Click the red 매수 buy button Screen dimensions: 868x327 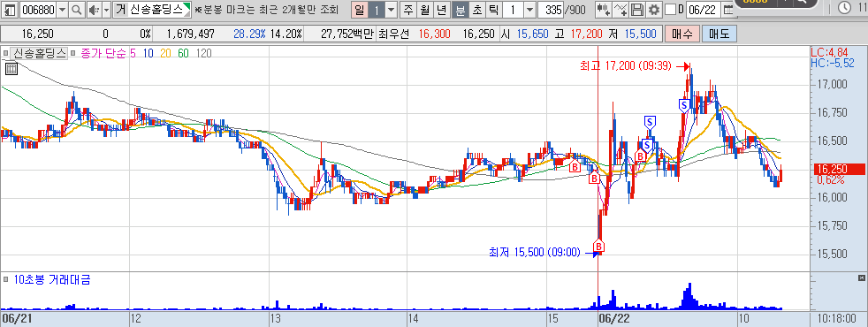(681, 34)
